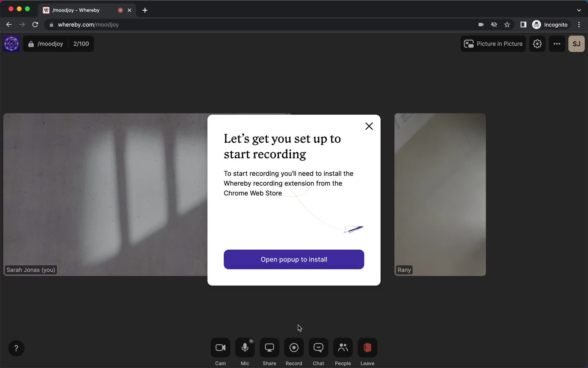Screen dimensions: 588x368
Task: Select Sarah Jonas (you) video tile
Action: click(x=105, y=194)
